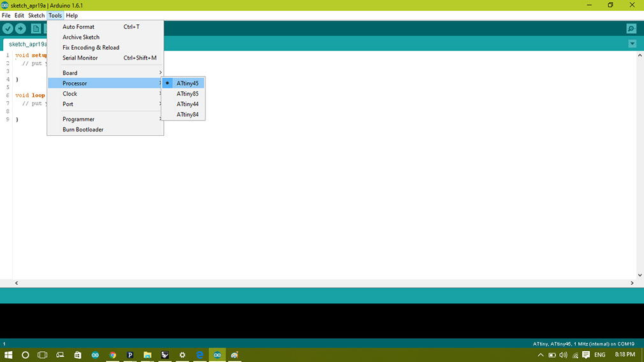This screenshot has width=644, height=362.
Task: Open Cortana search circle icon
Action: 26,355
